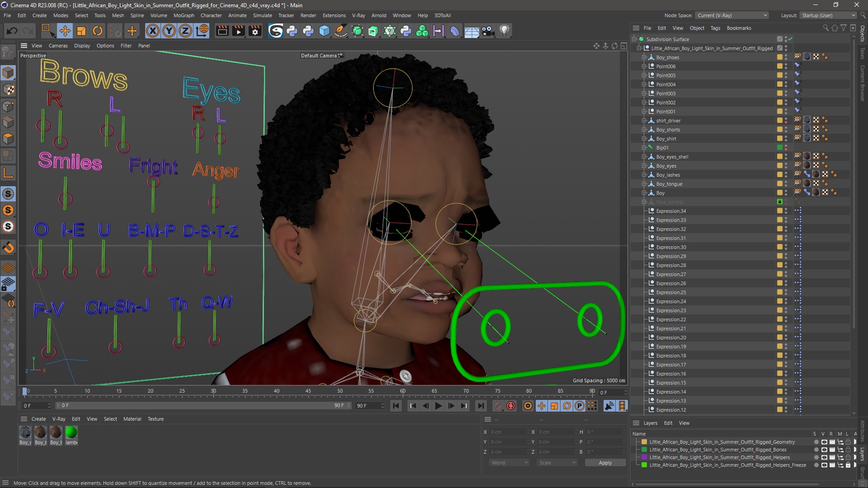Open the Node Space dropdown

tap(731, 15)
